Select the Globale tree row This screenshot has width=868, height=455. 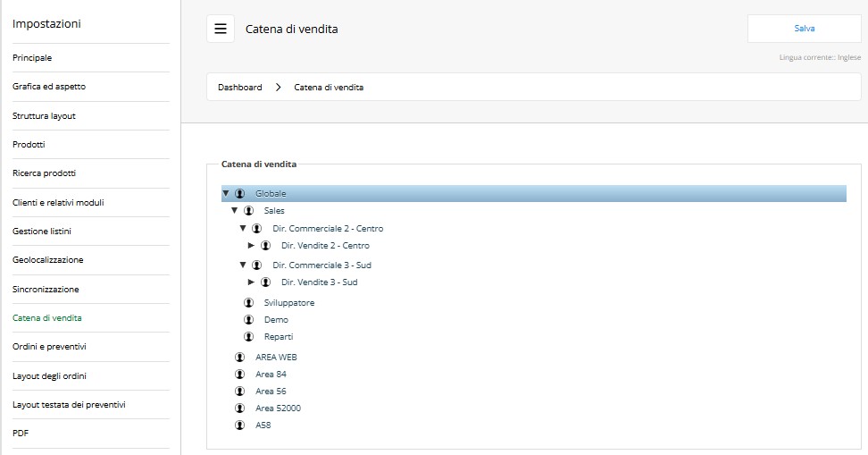pyautogui.click(x=534, y=193)
